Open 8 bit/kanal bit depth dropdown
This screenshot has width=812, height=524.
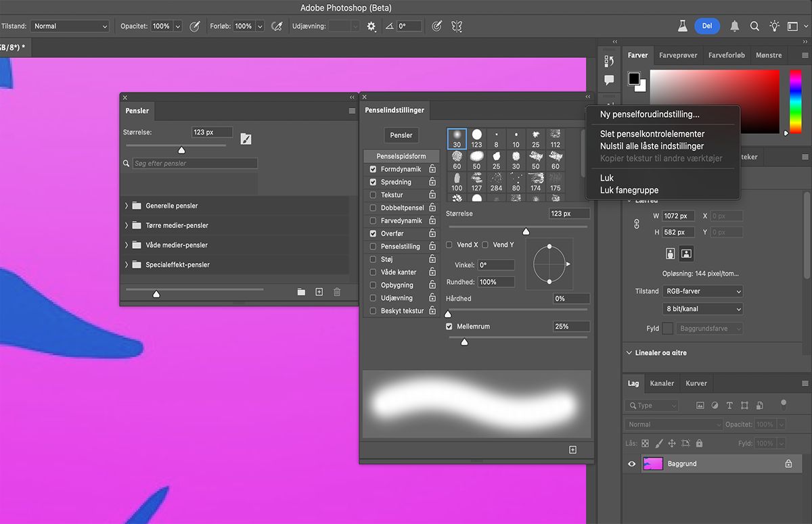(x=702, y=309)
